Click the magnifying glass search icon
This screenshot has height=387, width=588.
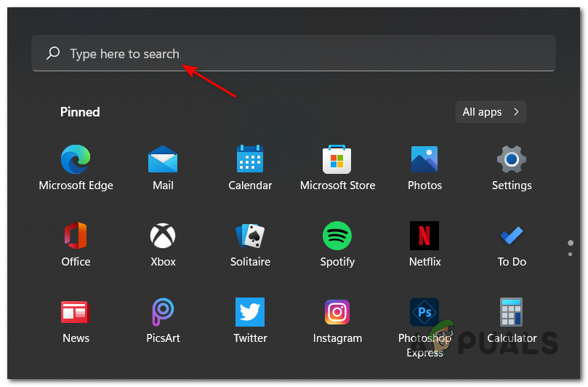pyautogui.click(x=53, y=53)
